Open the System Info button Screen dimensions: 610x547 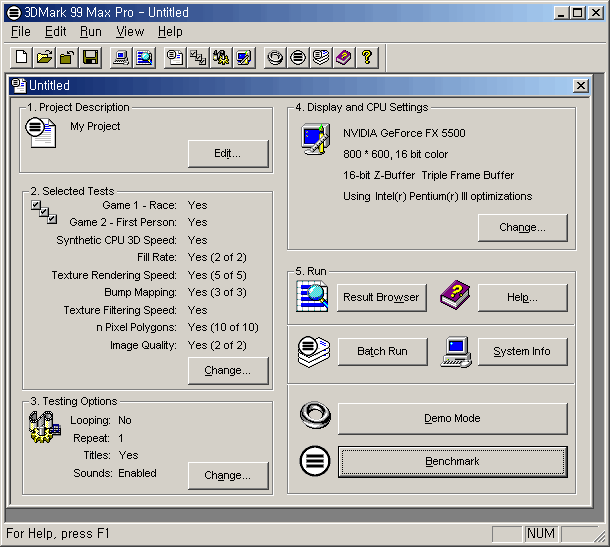pos(522,351)
